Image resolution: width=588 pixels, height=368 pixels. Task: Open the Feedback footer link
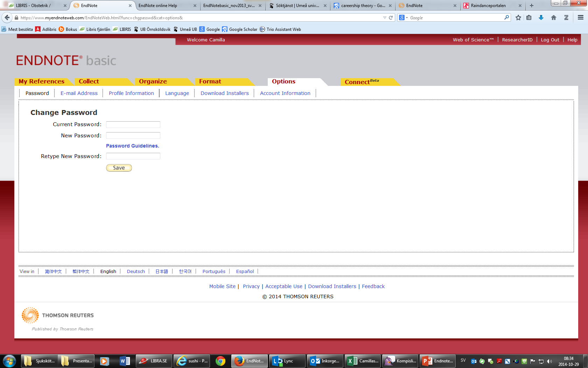373,286
